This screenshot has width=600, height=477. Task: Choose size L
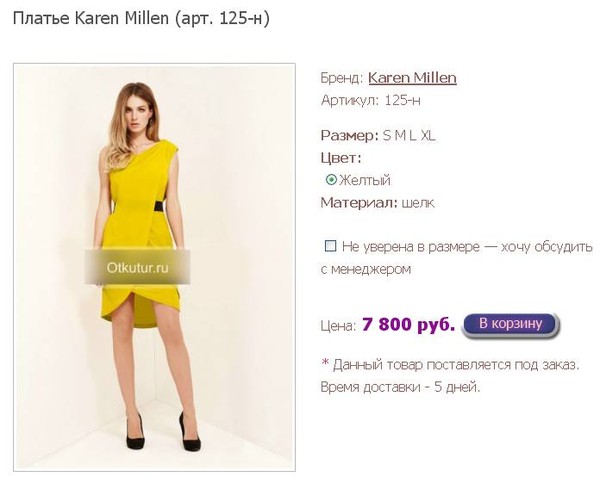point(412,135)
